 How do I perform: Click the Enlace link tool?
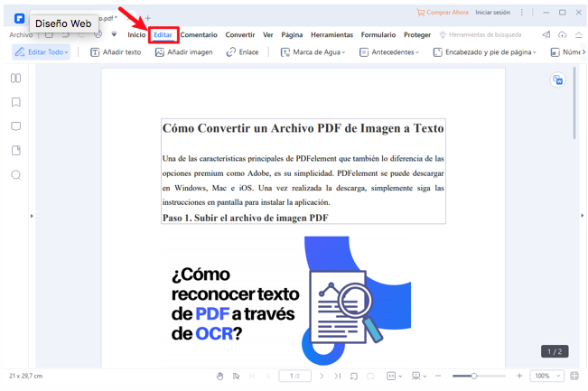[242, 52]
